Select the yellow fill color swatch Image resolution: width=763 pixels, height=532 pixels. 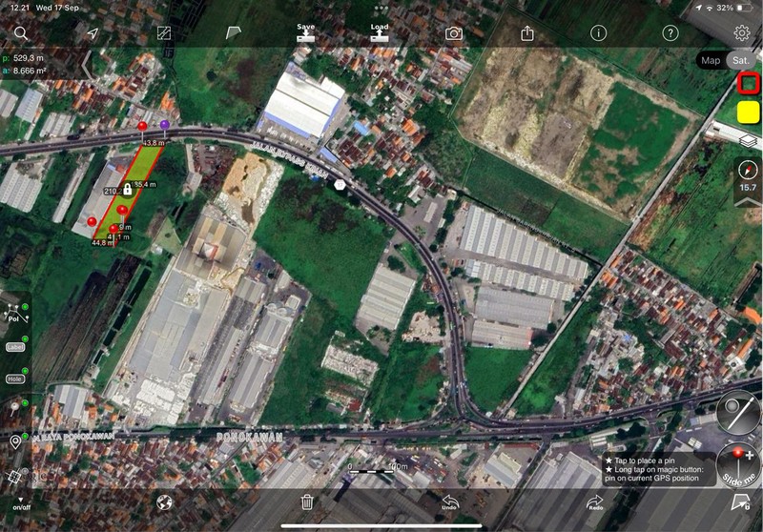[748, 112]
